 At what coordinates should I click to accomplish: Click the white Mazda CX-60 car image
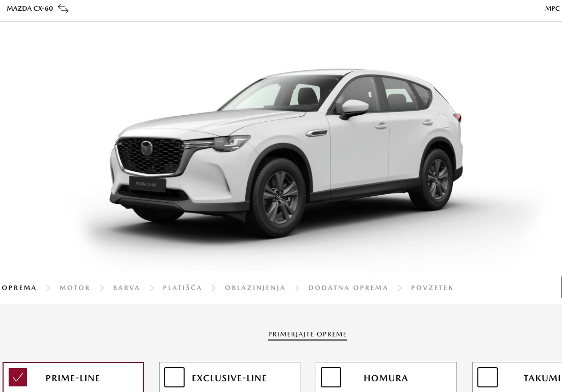point(286,152)
